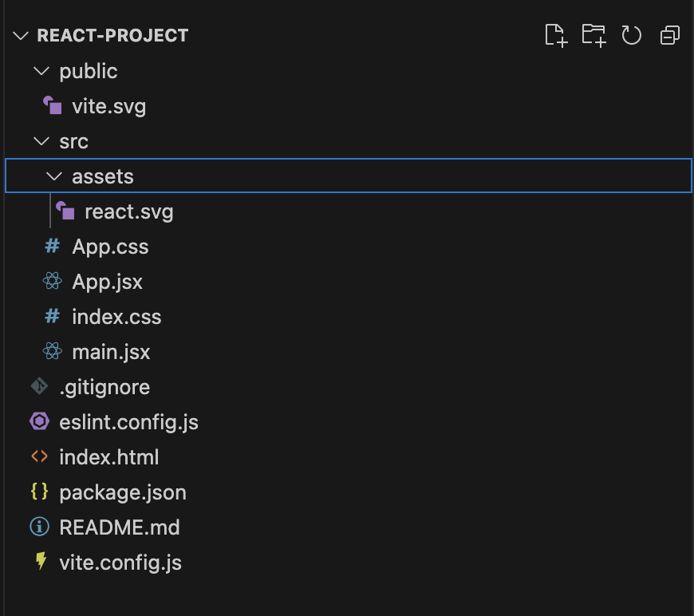
Task: Click the JSON braces icon beside package.json
Action: coord(38,492)
